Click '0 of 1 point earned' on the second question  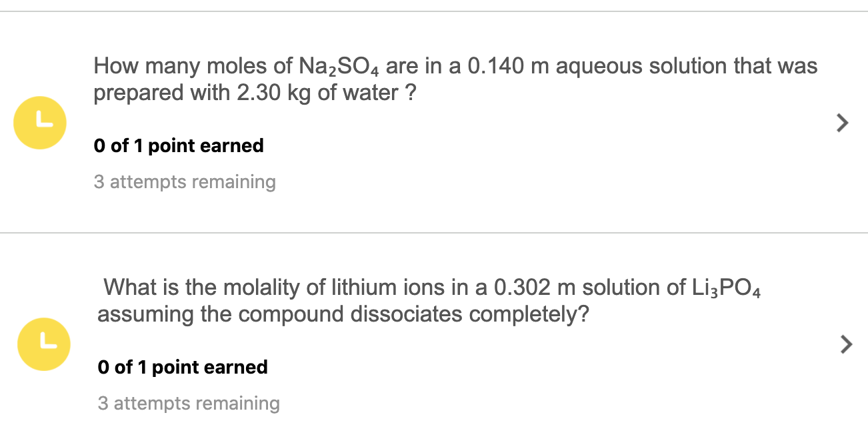(183, 367)
